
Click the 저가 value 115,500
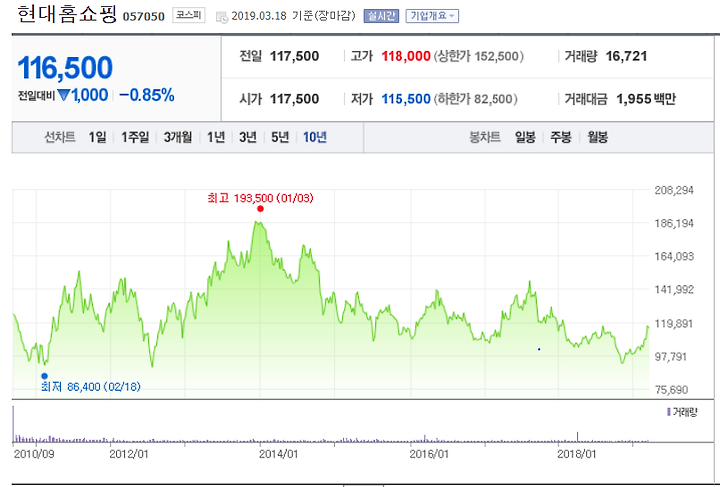tap(406, 99)
